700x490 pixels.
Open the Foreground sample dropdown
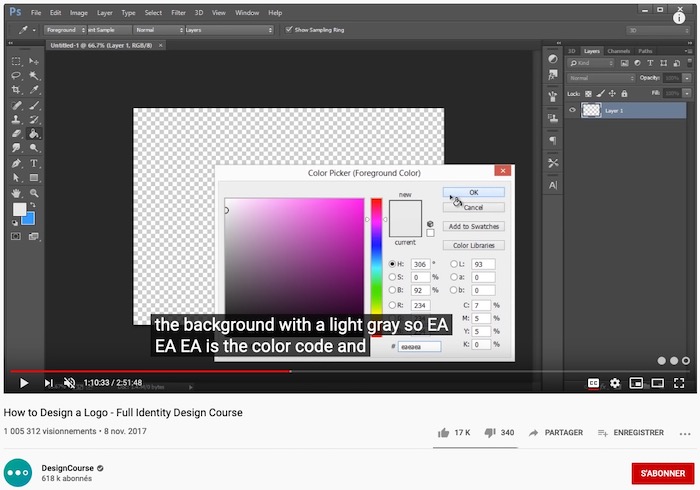point(65,30)
